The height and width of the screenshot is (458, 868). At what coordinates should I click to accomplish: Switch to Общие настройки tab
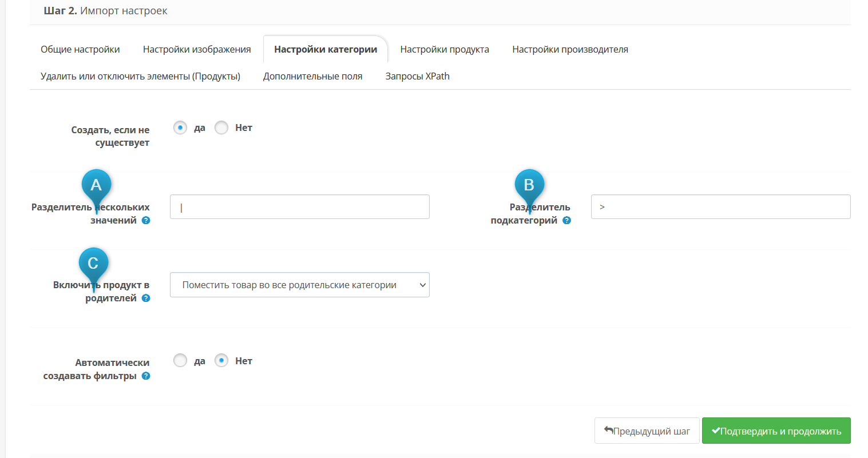click(x=80, y=49)
